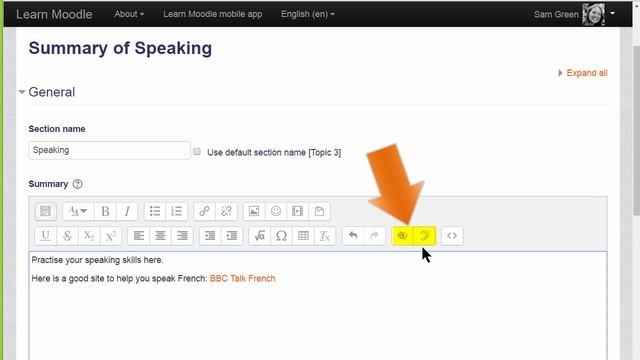This screenshot has height=360, width=640.
Task: Open the equation editor
Action: [260, 236]
